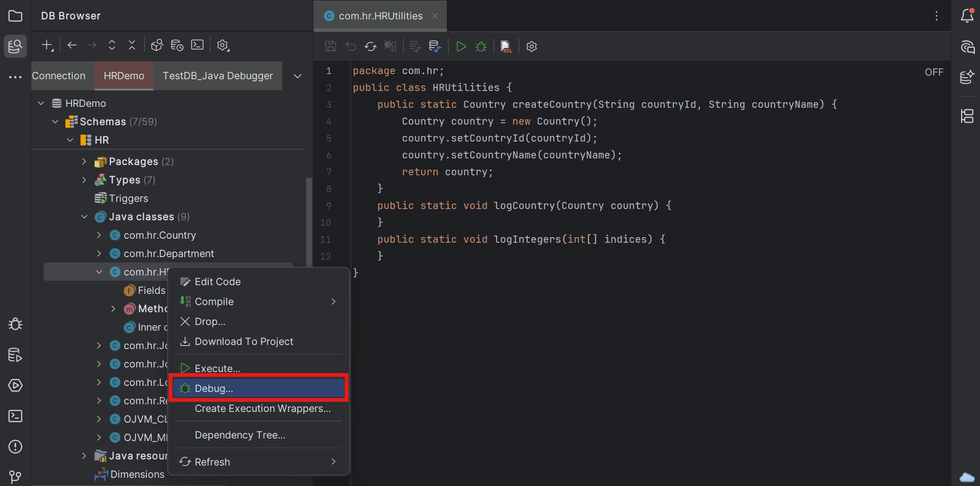Collapse all nodes in DB Browser tree
This screenshot has height=486, width=980.
(131, 45)
